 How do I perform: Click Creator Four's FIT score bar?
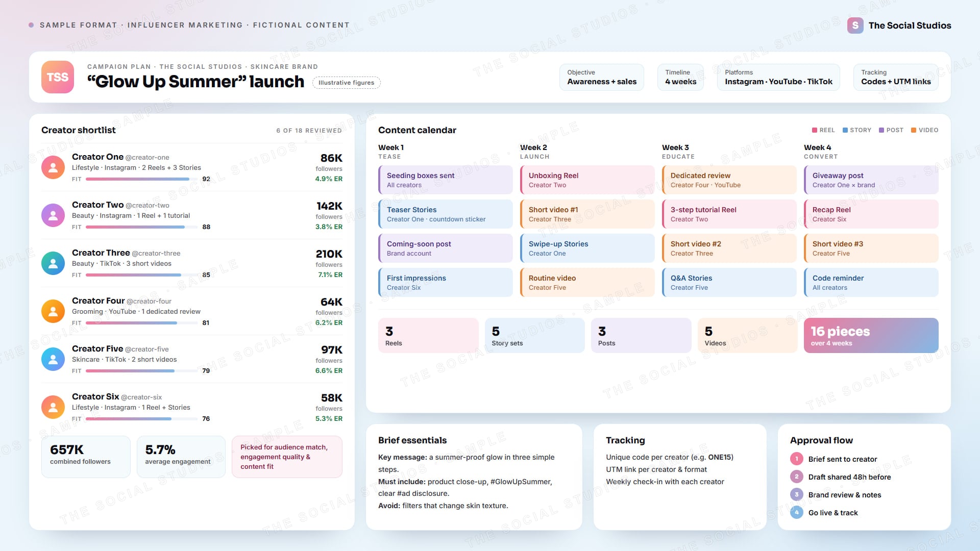click(141, 323)
